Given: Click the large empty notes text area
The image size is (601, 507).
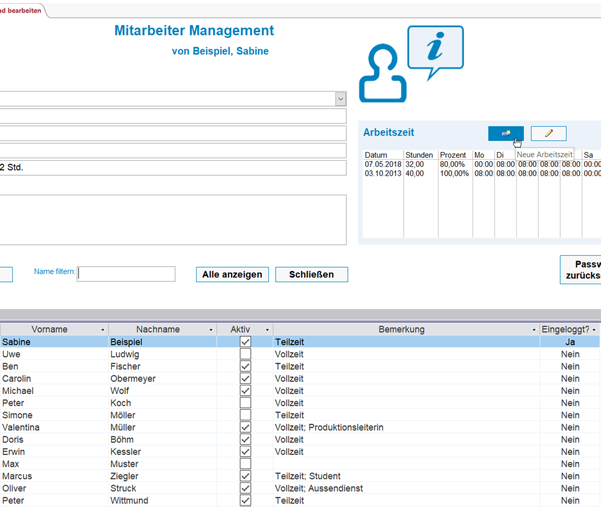Looking at the screenshot, I should pyautogui.click(x=173, y=220).
